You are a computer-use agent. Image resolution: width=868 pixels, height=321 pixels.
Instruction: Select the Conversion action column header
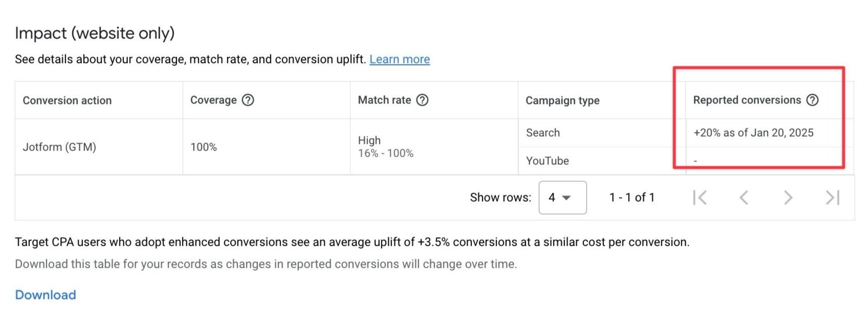(x=67, y=100)
